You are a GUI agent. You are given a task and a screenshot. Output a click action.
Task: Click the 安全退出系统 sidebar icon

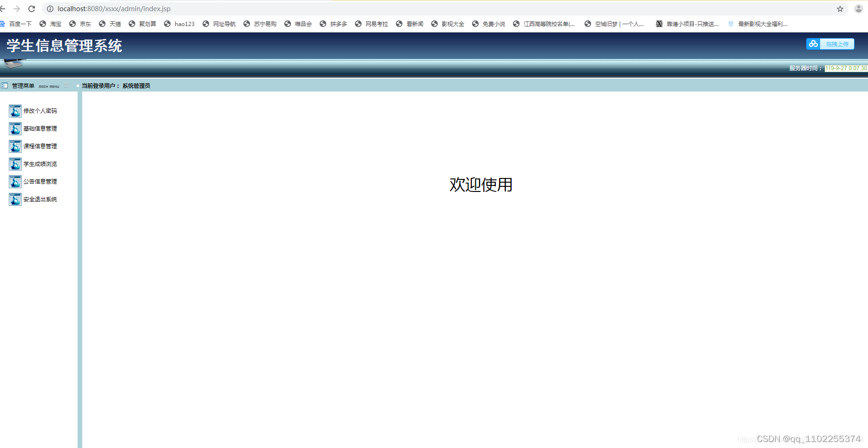tap(14, 199)
